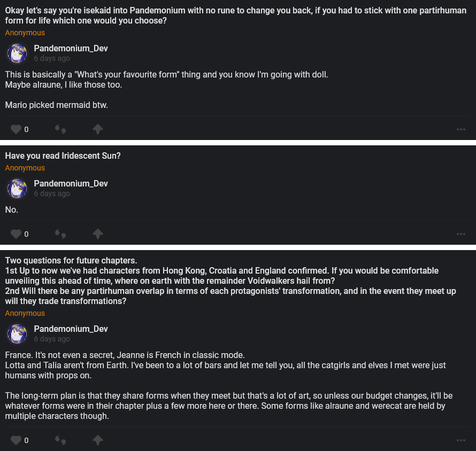Click Pandemonium_Dev avatar on Iridescent Sun answer
The image size is (476, 451).
(17, 189)
